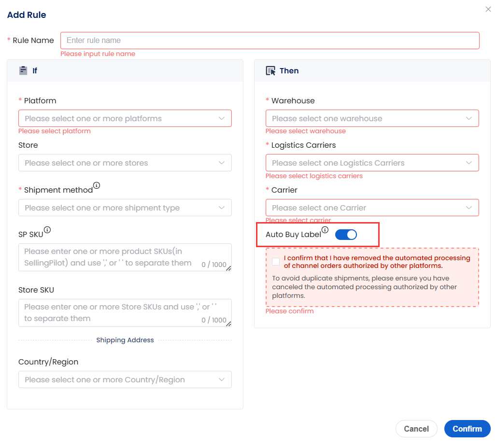Click the Confirm button
Image resolution: width=497 pixels, height=448 pixels.
467,429
